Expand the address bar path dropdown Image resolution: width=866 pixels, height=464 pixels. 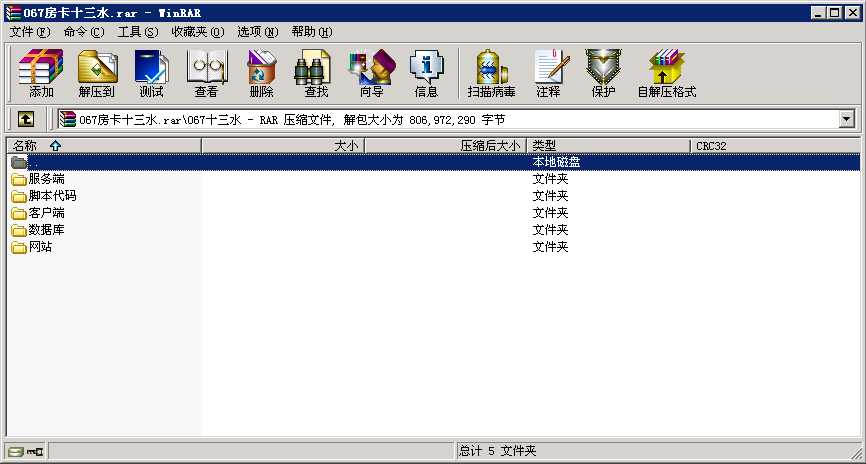(x=847, y=119)
